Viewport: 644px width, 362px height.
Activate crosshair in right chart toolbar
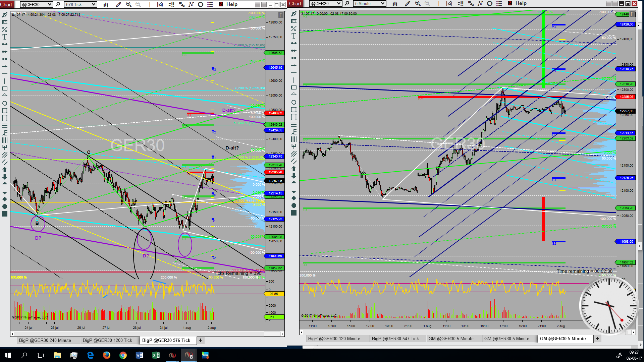click(439, 3)
